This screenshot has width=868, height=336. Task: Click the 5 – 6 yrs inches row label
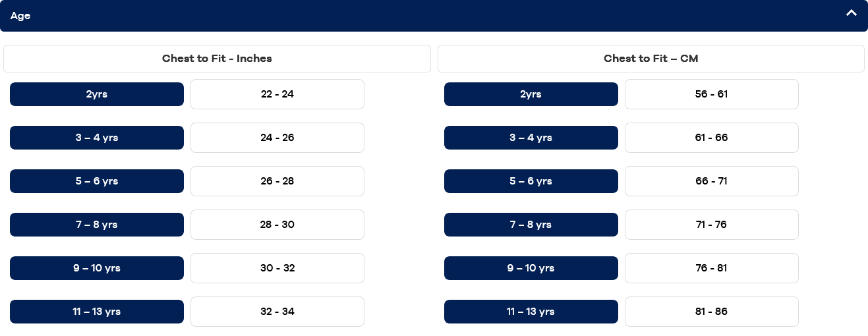point(97,181)
